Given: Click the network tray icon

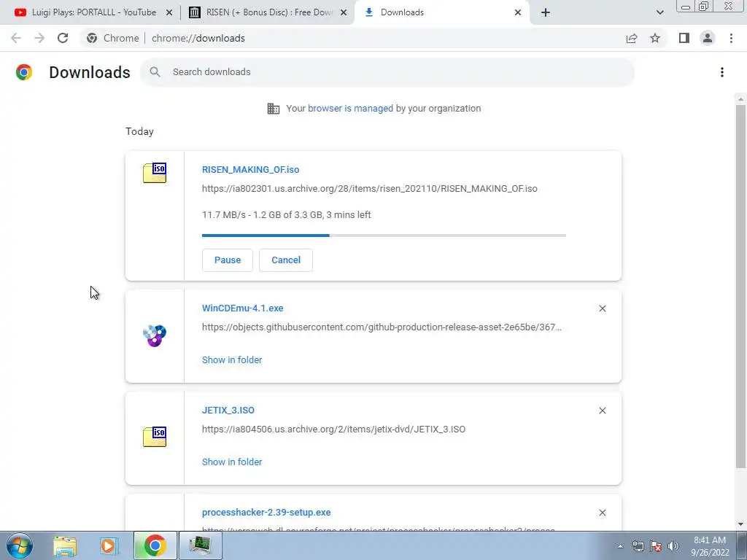Looking at the screenshot, I should pos(638,546).
